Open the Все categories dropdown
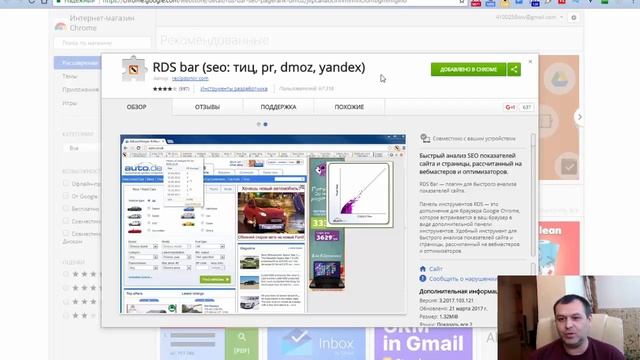 [x=82, y=148]
